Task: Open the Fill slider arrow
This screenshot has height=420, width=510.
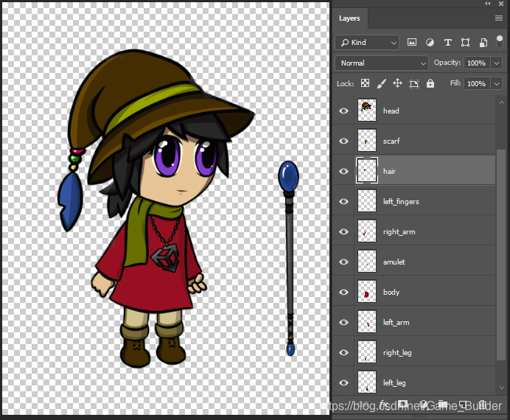Action: pos(496,84)
